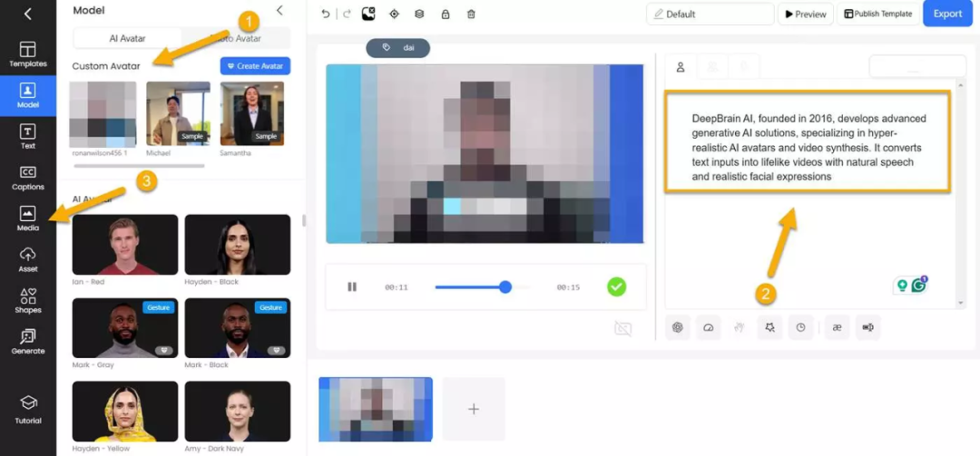Screen dimensions: 980x456
Task: Collapse the Model panel with the chevron
Action: click(279, 10)
